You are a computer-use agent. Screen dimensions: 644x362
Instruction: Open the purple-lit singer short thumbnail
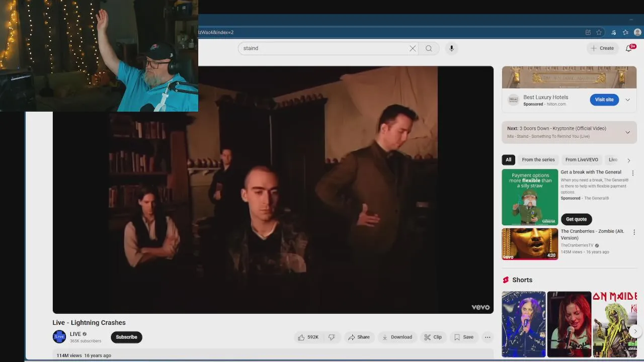524,324
